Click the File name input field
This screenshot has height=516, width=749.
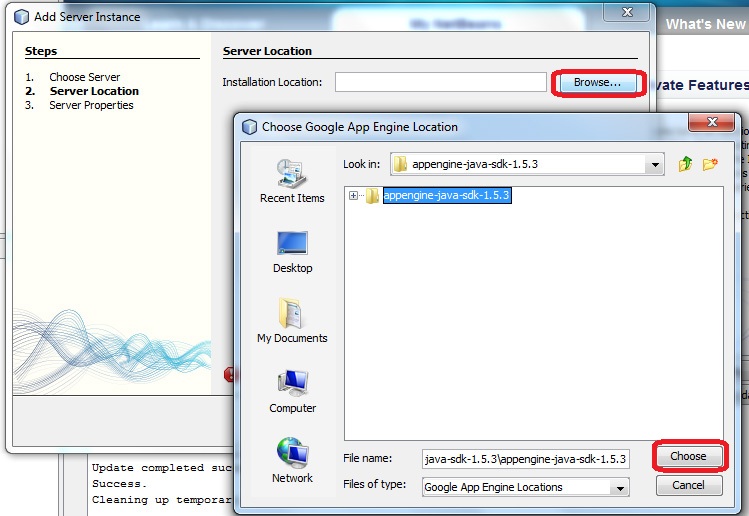[x=525, y=459]
